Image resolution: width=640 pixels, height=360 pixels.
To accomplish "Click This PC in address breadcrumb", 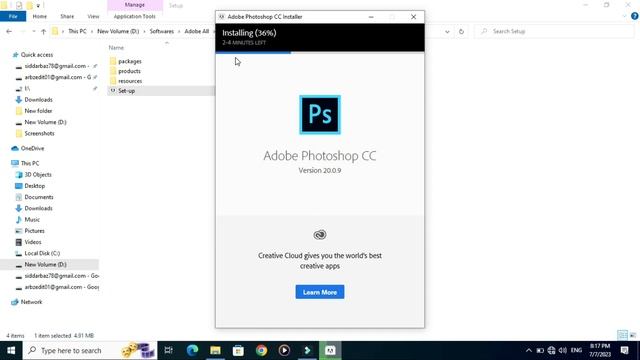I will (77, 31).
